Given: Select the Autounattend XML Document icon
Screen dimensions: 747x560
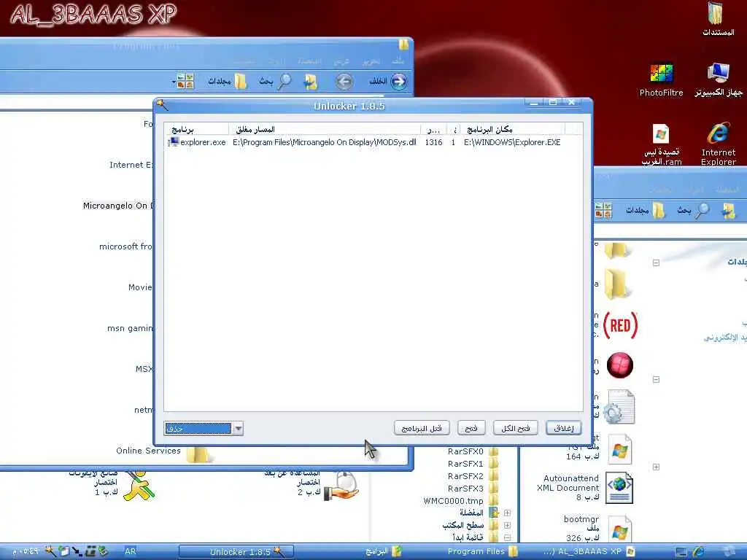Looking at the screenshot, I should click(x=619, y=488).
